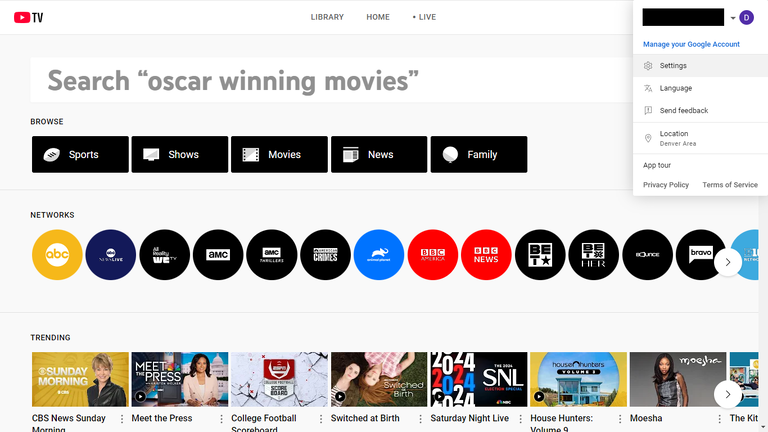The height and width of the screenshot is (432, 768).
Task: Open the ABC News Live network icon
Action: (x=111, y=255)
